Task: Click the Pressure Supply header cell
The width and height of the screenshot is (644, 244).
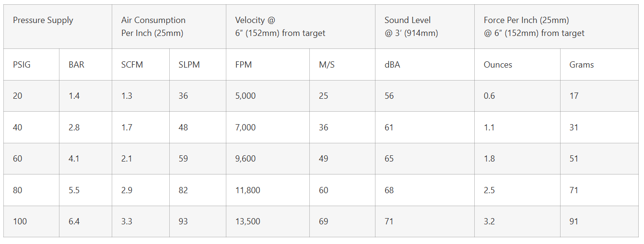Action: tap(43, 20)
